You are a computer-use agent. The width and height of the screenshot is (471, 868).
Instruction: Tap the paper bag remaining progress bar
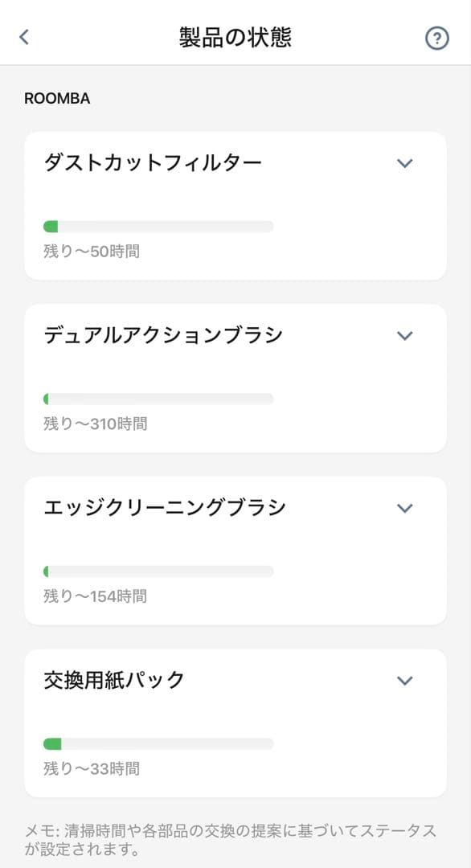(x=161, y=740)
